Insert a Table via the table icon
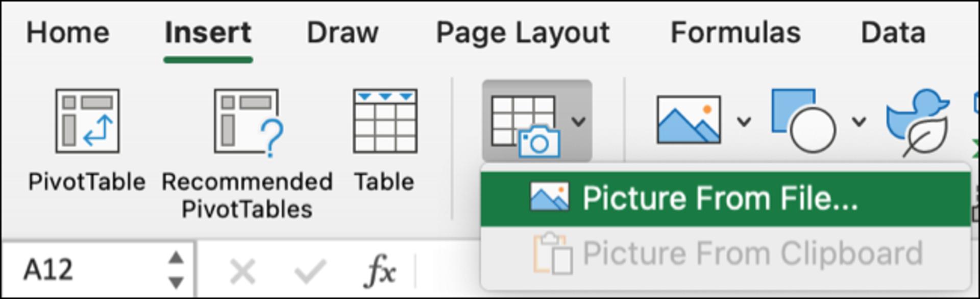The width and height of the screenshot is (980, 299). point(385,121)
